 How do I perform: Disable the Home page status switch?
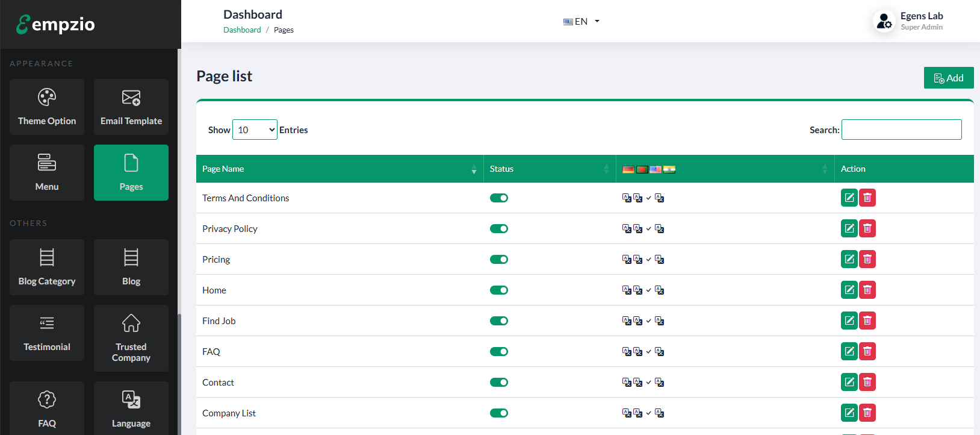tap(498, 290)
